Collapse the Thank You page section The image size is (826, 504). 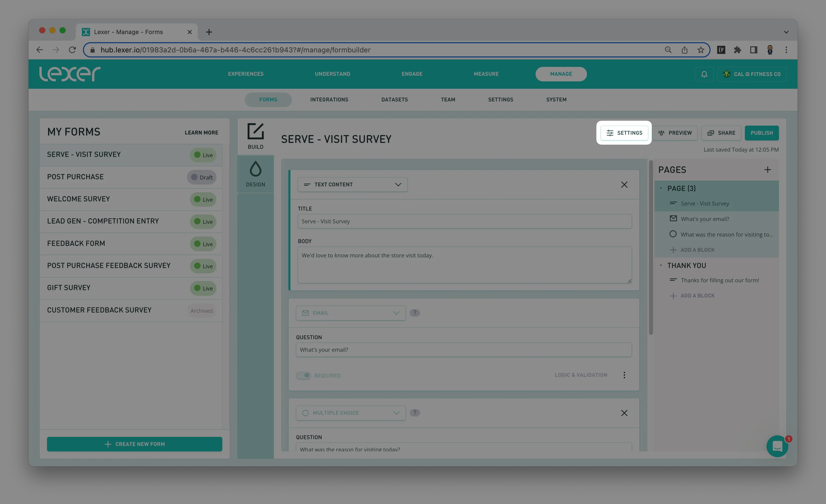661,265
